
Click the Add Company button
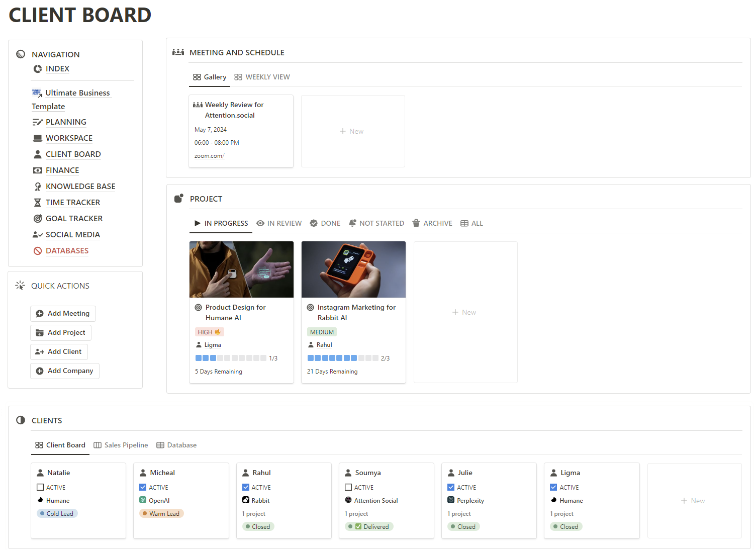tap(65, 371)
